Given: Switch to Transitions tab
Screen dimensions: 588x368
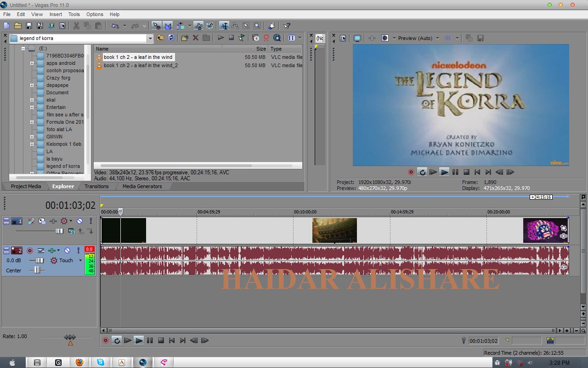Looking at the screenshot, I should 96,186.
